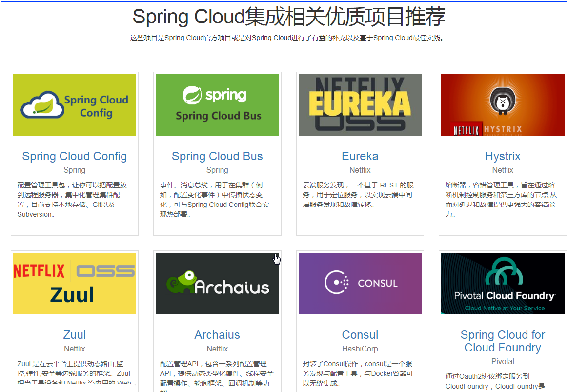Open the Netflix Hystrix banner image
The width and height of the screenshot is (568, 392).
click(x=503, y=105)
